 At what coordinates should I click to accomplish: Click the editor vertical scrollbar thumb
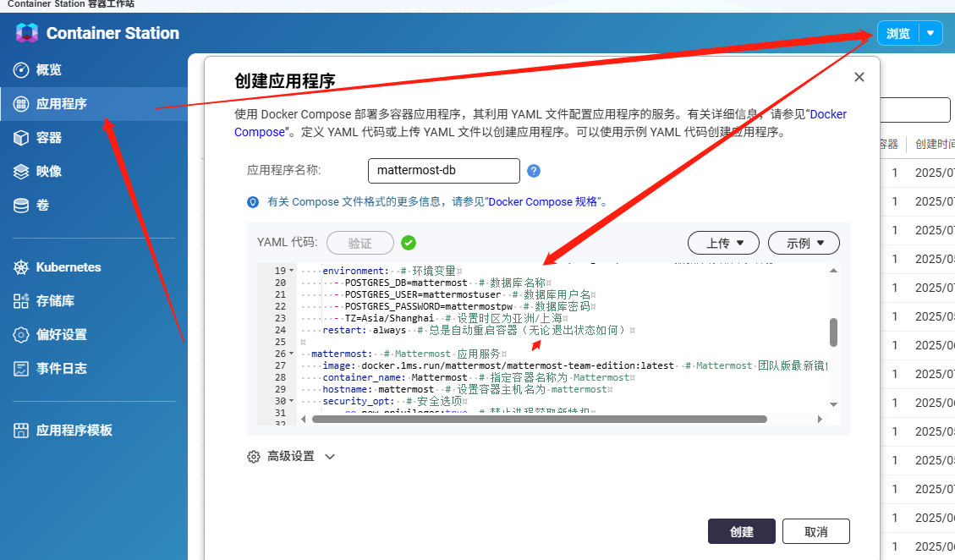(834, 332)
